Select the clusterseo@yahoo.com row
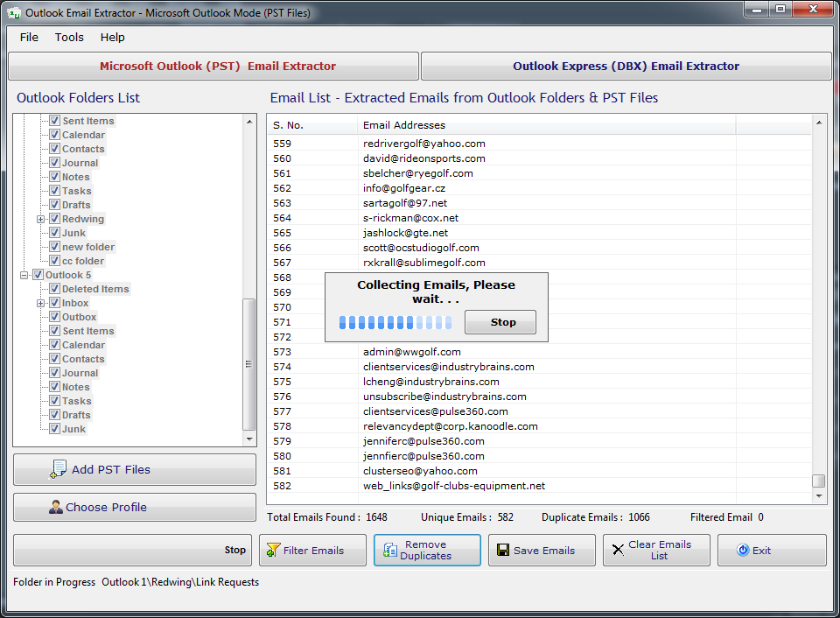 (x=540, y=471)
